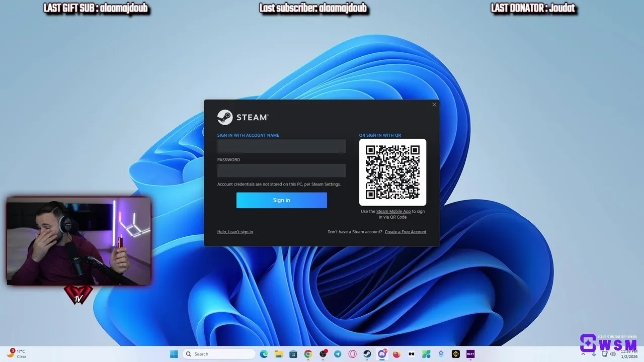Open Firefox from the taskbar
This screenshot has height=362, width=644.
point(396,354)
